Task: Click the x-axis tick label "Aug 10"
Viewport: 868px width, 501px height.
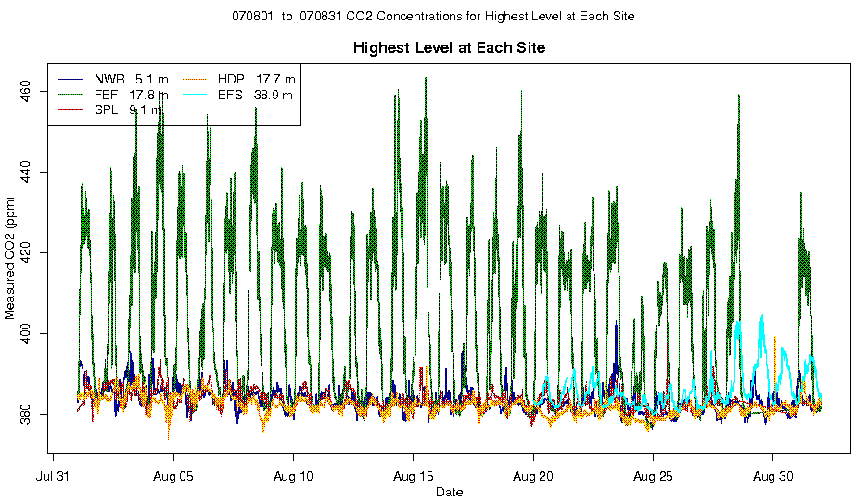Action: (293, 476)
